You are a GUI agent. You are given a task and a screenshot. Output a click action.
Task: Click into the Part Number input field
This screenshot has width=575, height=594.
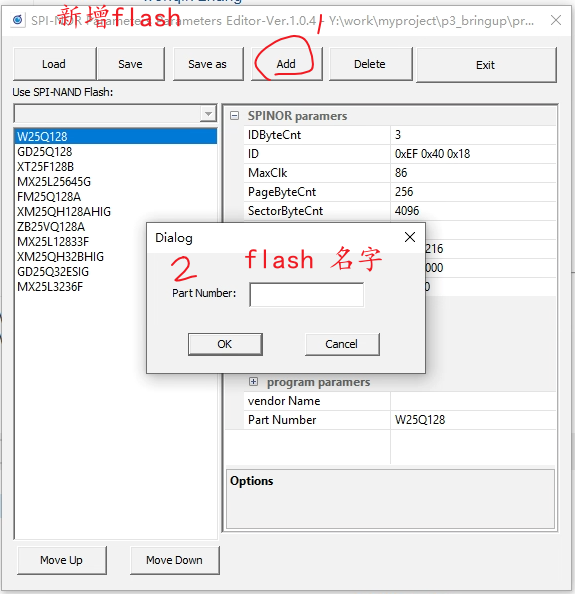tap(306, 294)
